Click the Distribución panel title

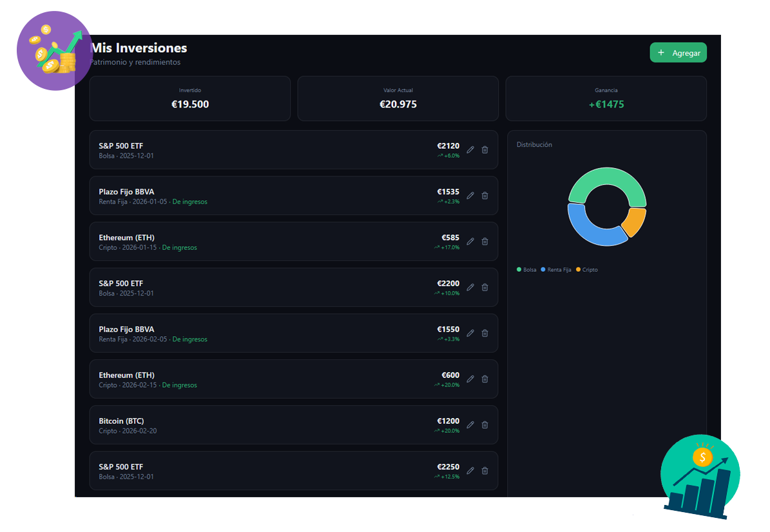point(534,144)
